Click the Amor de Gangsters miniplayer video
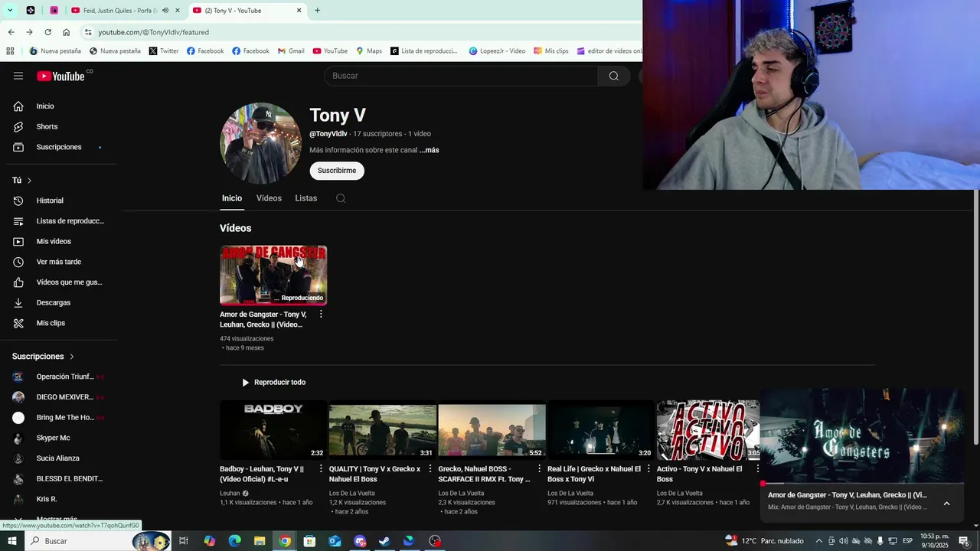The height and width of the screenshot is (551, 980). point(862,435)
